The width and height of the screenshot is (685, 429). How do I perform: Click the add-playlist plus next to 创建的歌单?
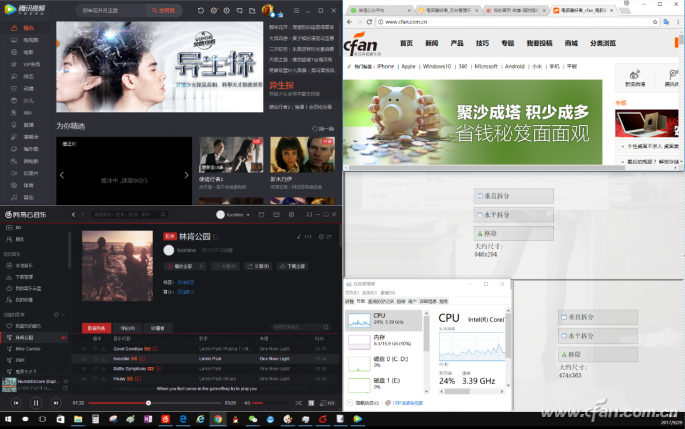click(56, 315)
